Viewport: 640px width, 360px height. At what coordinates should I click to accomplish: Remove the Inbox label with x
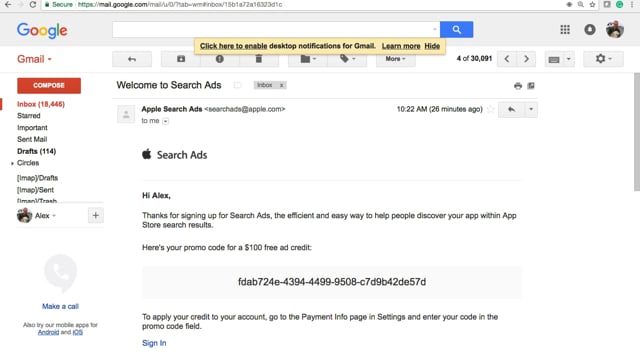coord(281,85)
